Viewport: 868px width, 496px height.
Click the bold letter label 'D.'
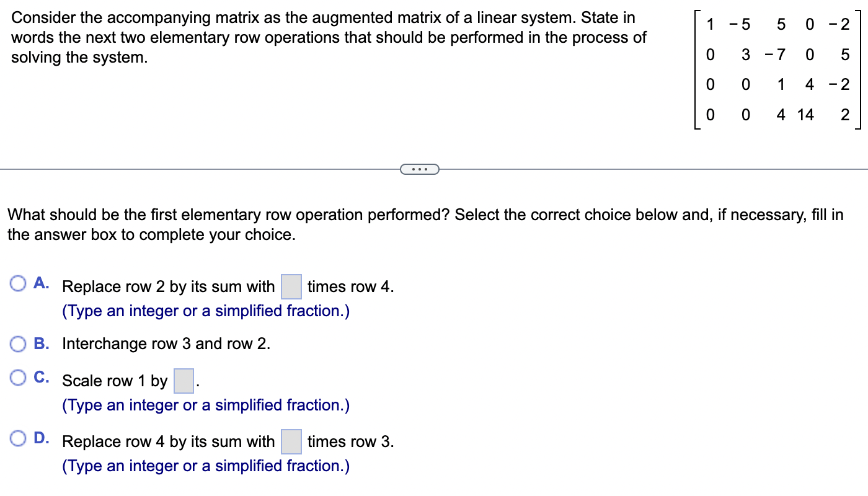coord(41,438)
